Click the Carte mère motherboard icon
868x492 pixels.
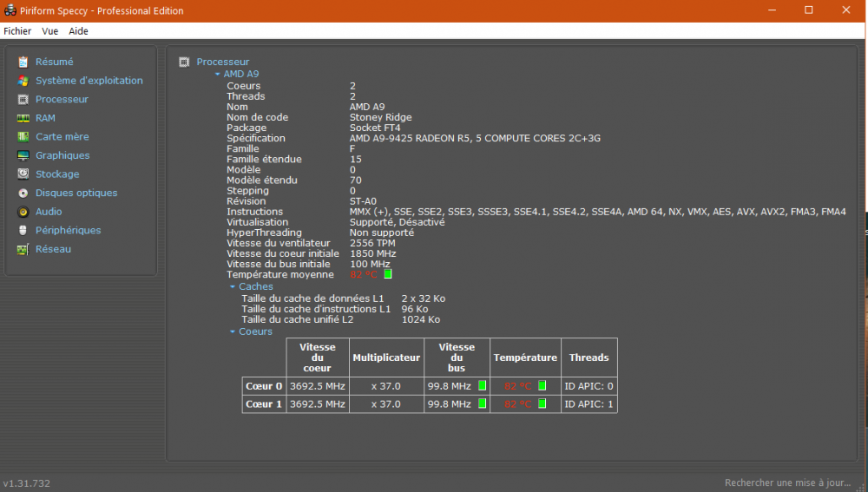coord(23,137)
